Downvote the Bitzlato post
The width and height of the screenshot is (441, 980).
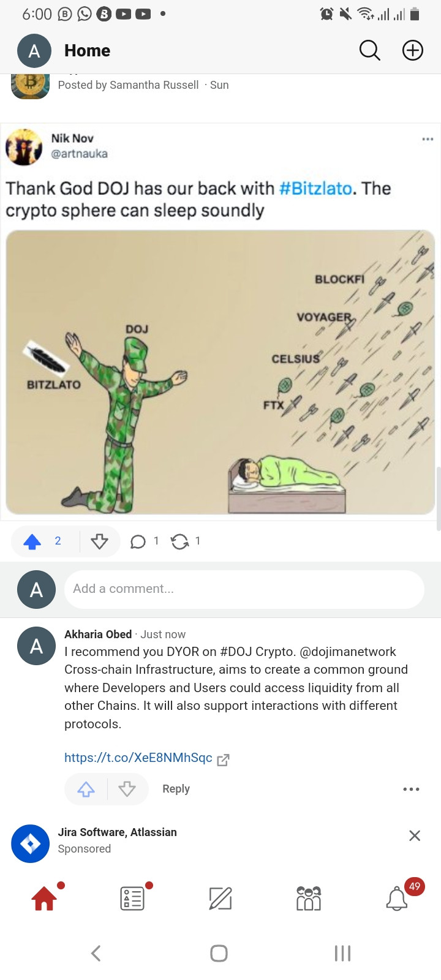click(x=99, y=541)
